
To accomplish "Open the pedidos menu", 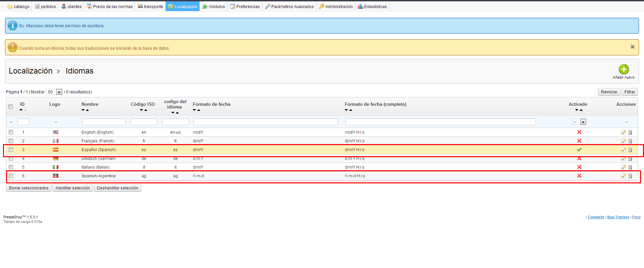I will click(x=45, y=6).
